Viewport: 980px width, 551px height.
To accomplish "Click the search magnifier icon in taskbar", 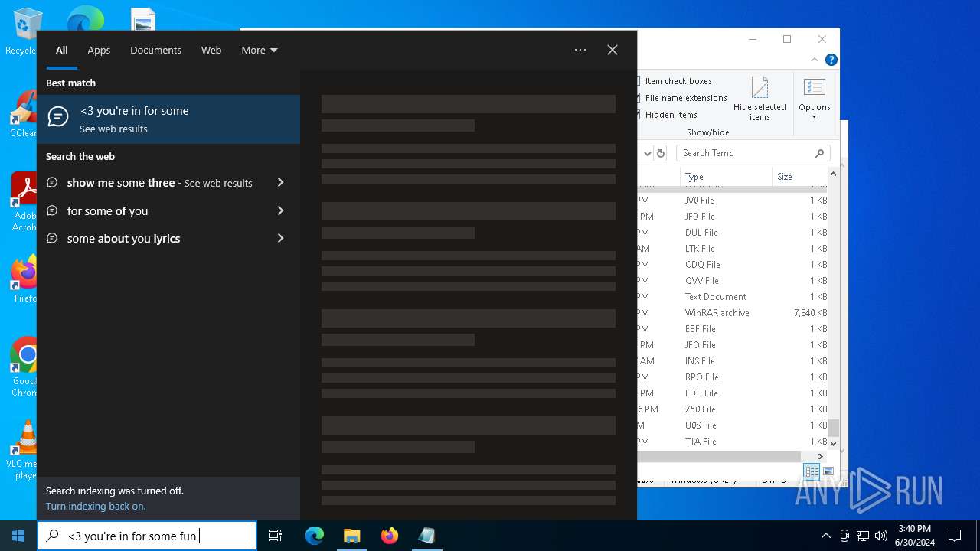I will pos(53,536).
